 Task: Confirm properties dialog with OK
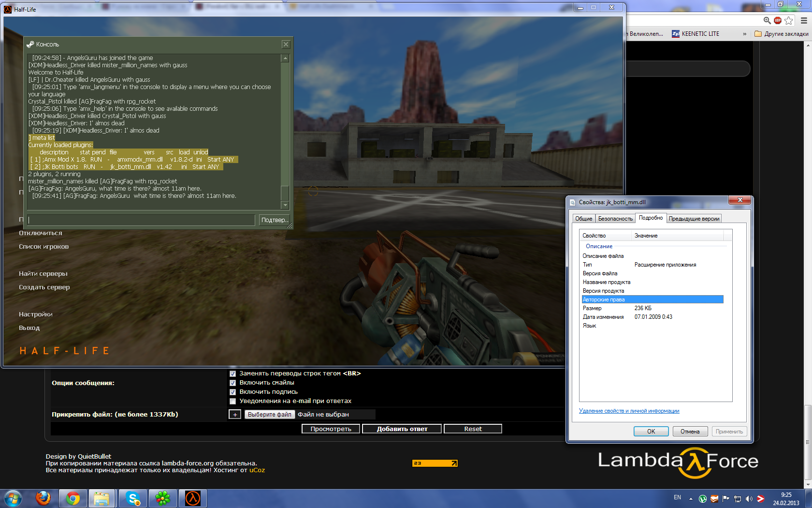point(651,432)
